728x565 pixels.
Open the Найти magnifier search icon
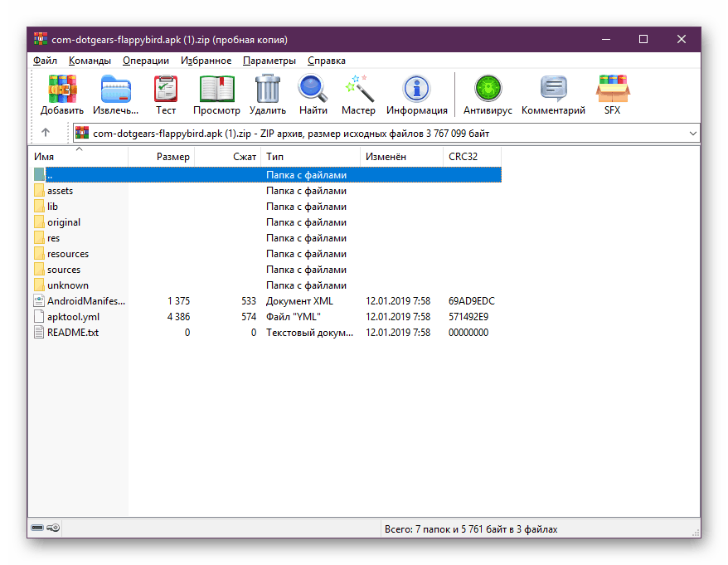(313, 88)
